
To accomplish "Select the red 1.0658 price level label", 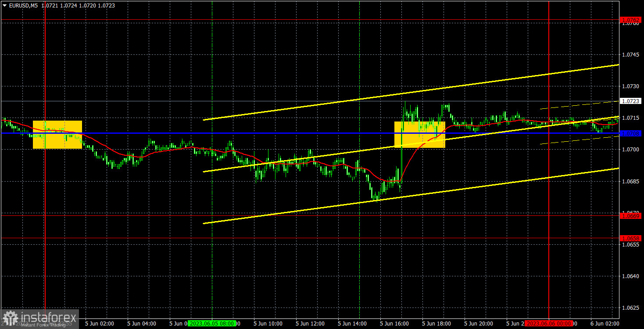I will [x=631, y=238].
